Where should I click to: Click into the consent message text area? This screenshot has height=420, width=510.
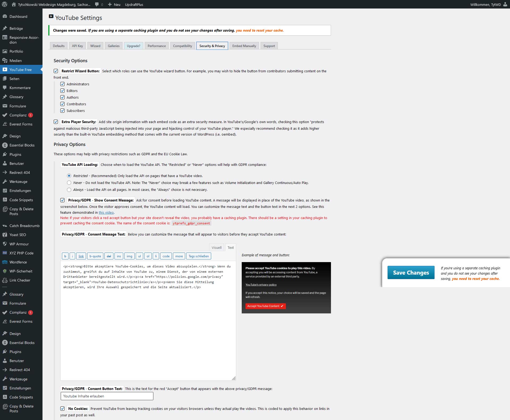click(148, 321)
